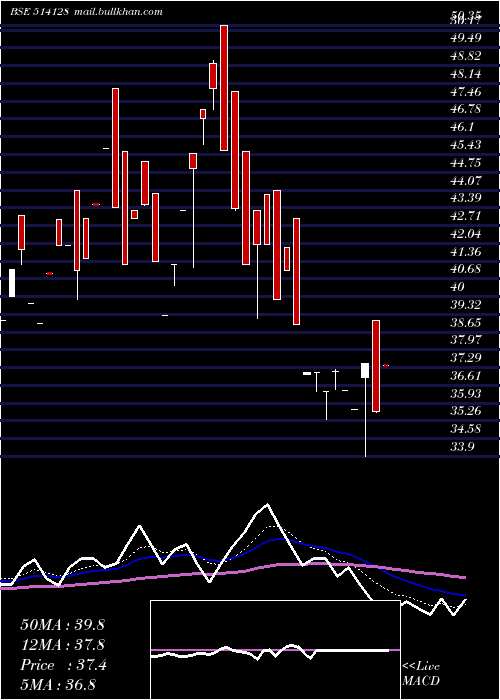This screenshot has width=500, height=700.
Task: Click the 37.97 price axis label
Action: [466, 340]
